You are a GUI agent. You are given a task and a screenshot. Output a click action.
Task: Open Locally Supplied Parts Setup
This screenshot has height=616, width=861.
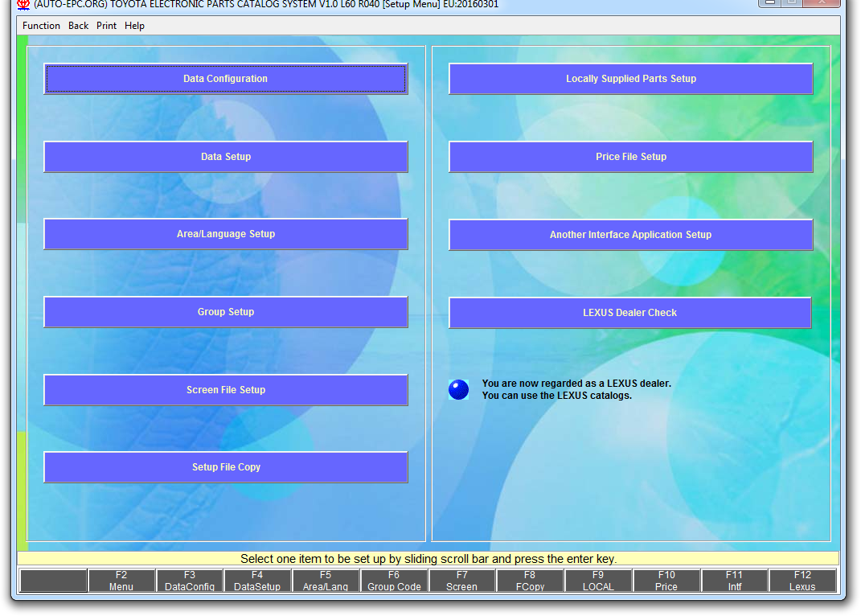click(x=631, y=79)
